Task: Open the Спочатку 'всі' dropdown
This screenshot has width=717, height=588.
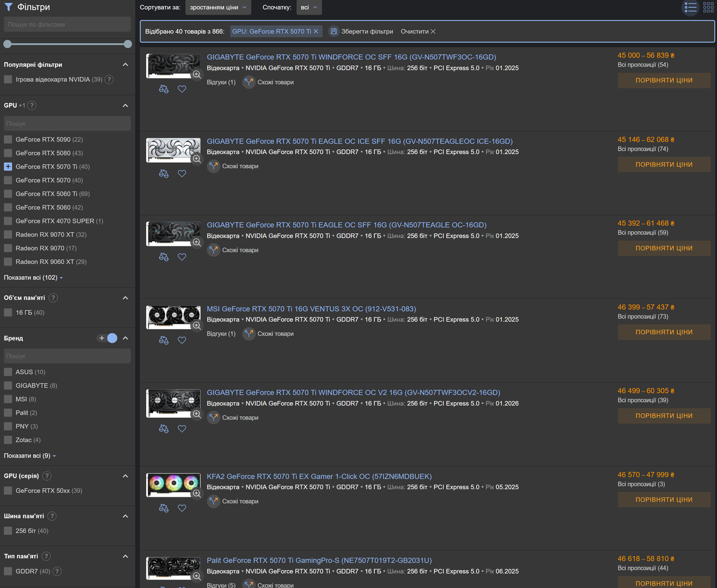Action: pyautogui.click(x=309, y=7)
